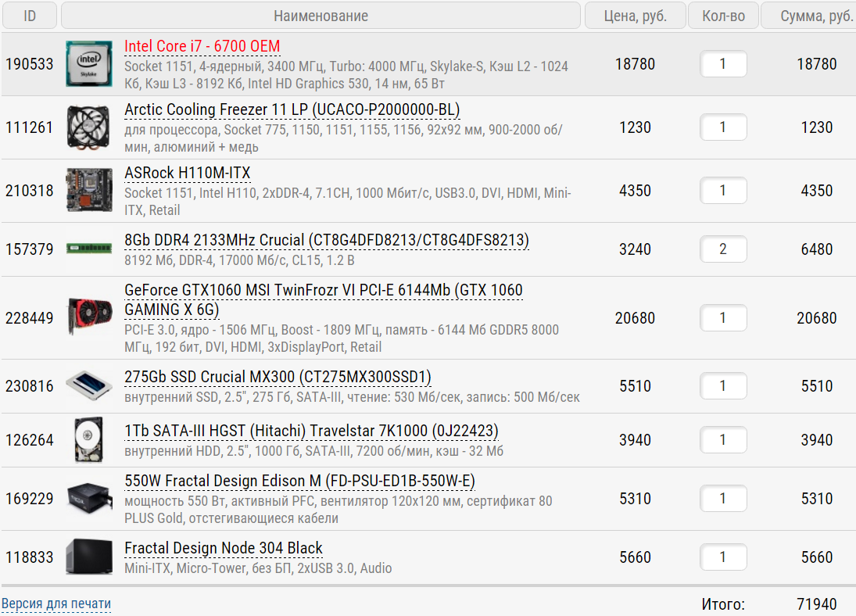
Task: Click the total sum value 71940
Action: pos(817,604)
